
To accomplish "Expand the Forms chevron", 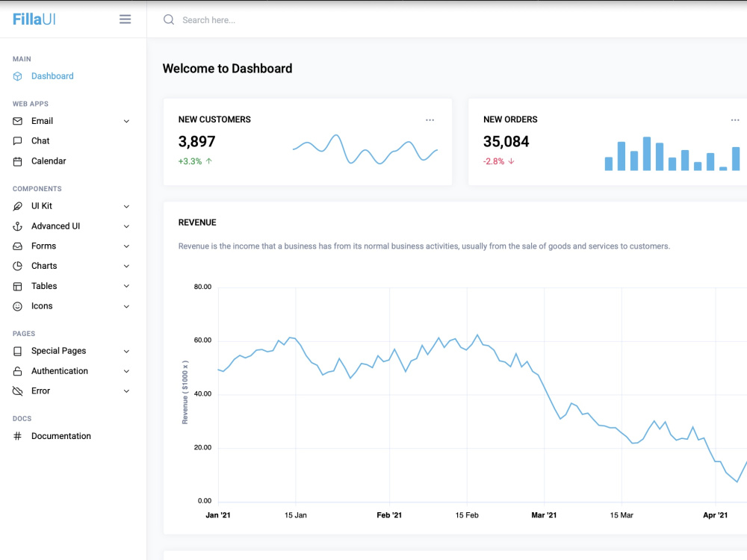I will (126, 246).
